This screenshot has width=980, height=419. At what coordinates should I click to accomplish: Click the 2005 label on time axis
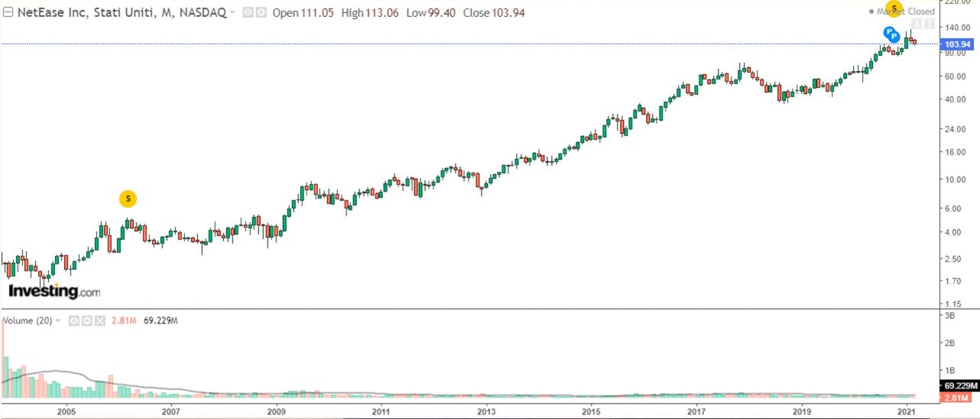coord(66,411)
